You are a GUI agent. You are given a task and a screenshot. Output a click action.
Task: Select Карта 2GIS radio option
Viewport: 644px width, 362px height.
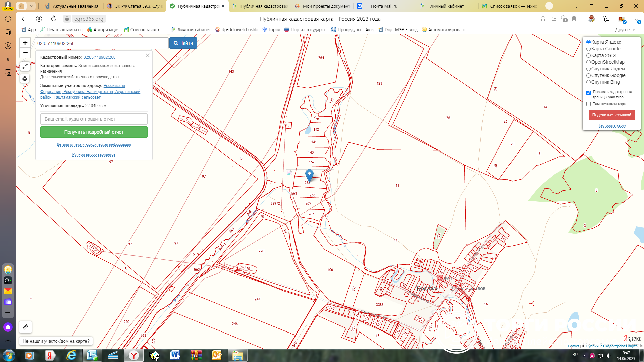pyautogui.click(x=588, y=56)
